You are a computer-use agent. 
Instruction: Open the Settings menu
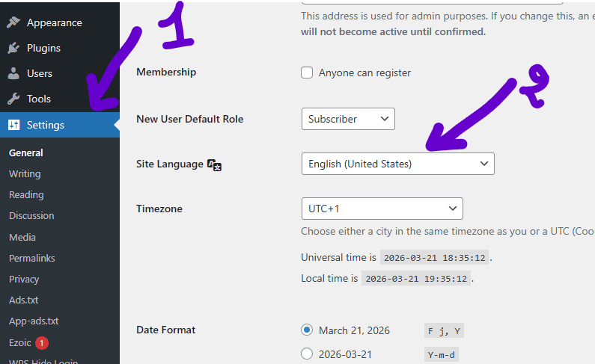60,125
